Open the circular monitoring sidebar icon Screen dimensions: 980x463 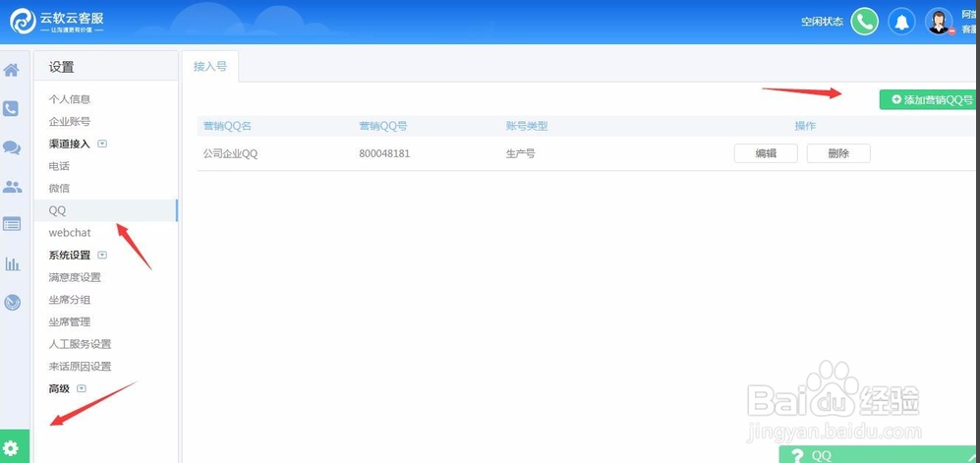pyautogui.click(x=12, y=303)
